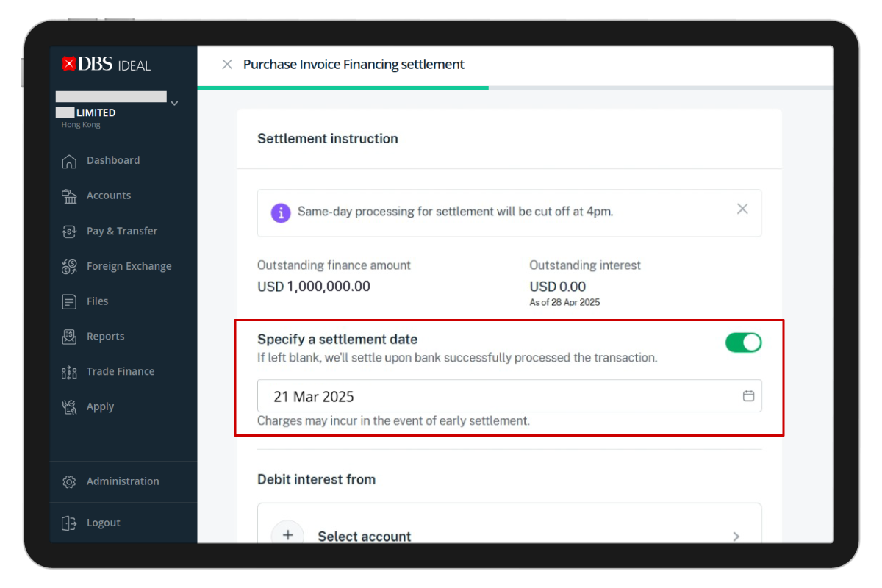Disable the Specify a settlement date toggle
The height and width of the screenshot is (588, 882).
pos(743,343)
